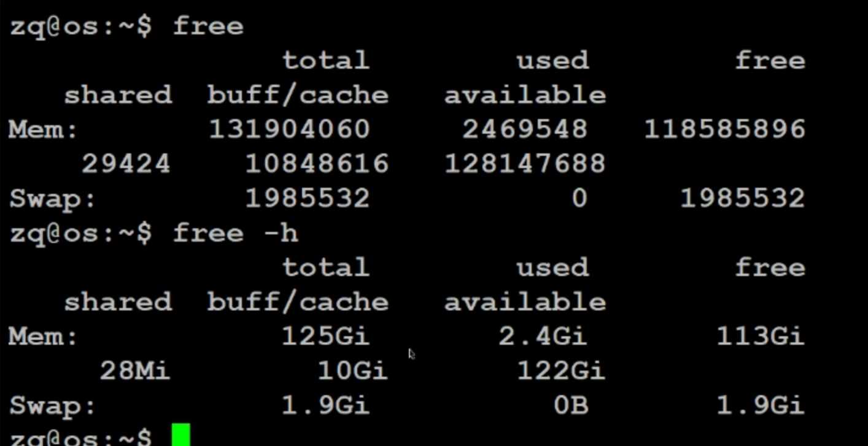Click the buff/cache value 10848616
The image size is (868, 446).
tap(317, 164)
